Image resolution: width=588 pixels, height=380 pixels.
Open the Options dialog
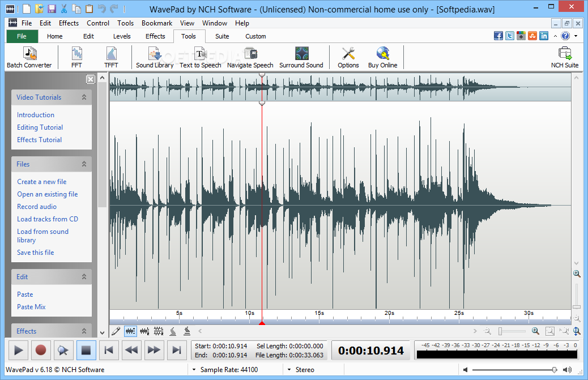pos(348,57)
